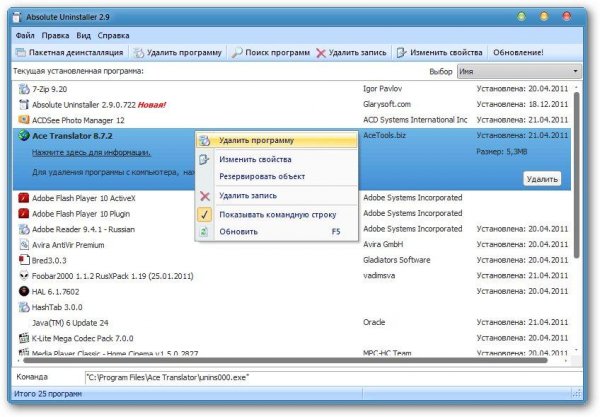Screen dimensions: 600x417
Task: Click the toolbar Удалить программу button
Action: (x=178, y=53)
